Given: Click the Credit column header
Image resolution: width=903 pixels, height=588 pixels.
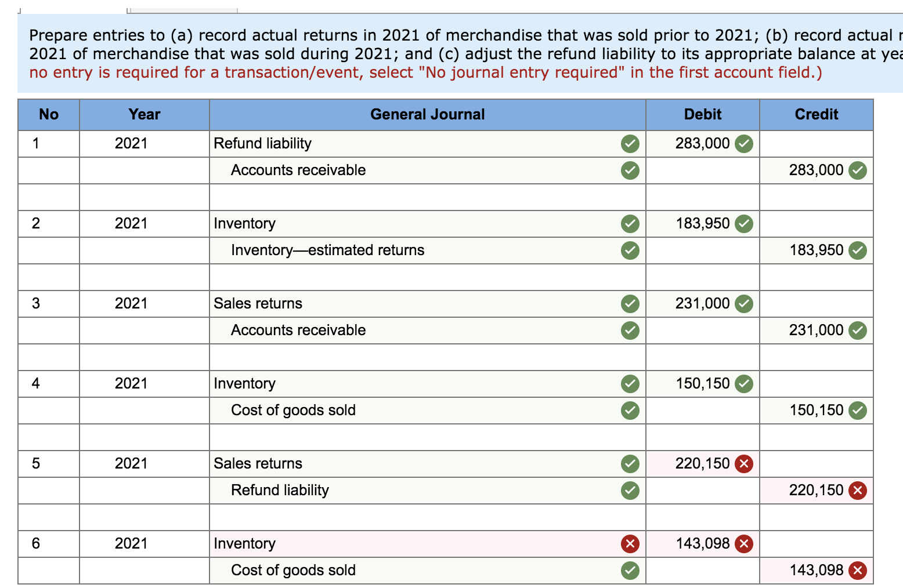Looking at the screenshot, I should tap(817, 114).
